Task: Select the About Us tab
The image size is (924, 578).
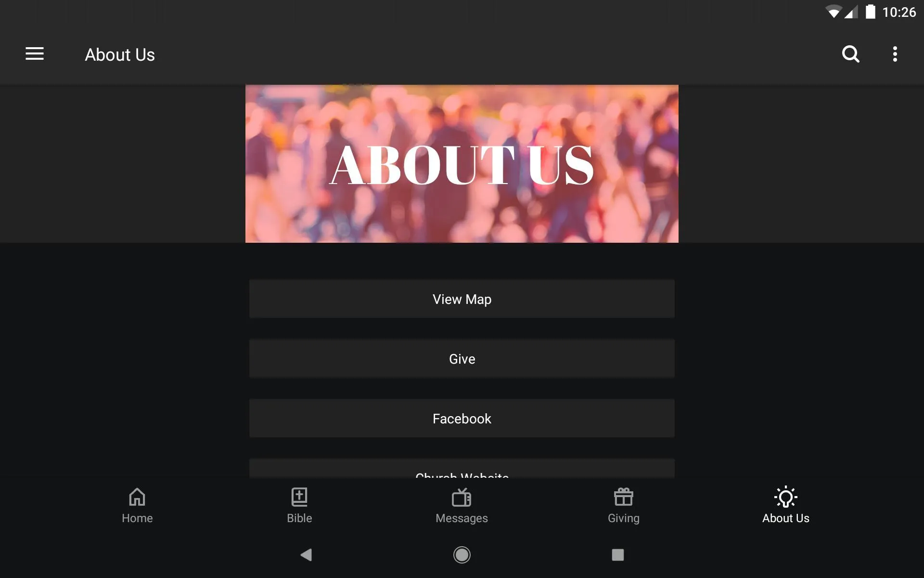Action: point(785,505)
